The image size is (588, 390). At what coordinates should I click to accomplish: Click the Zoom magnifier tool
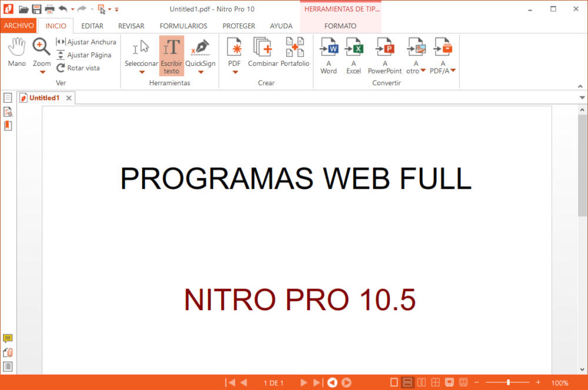coord(41,48)
